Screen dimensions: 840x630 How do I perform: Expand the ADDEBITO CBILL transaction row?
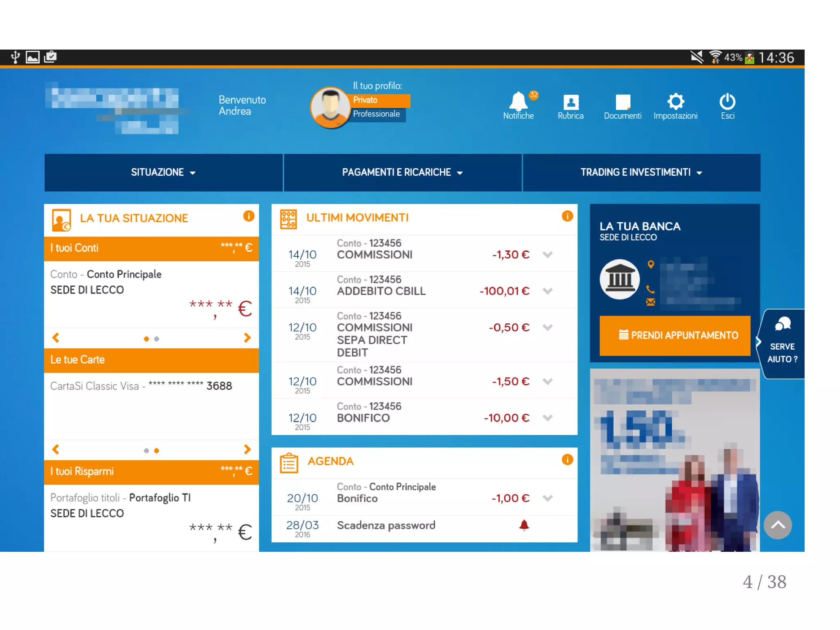tap(548, 291)
